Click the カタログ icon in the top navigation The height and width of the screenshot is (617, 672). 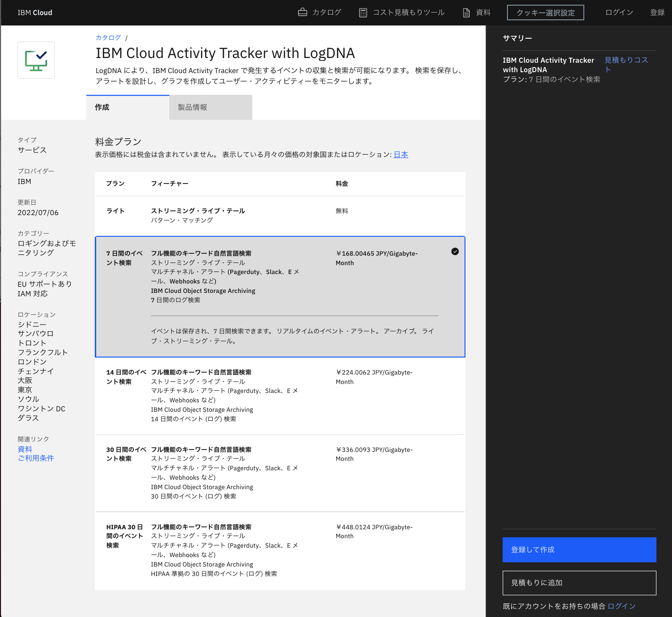[302, 12]
